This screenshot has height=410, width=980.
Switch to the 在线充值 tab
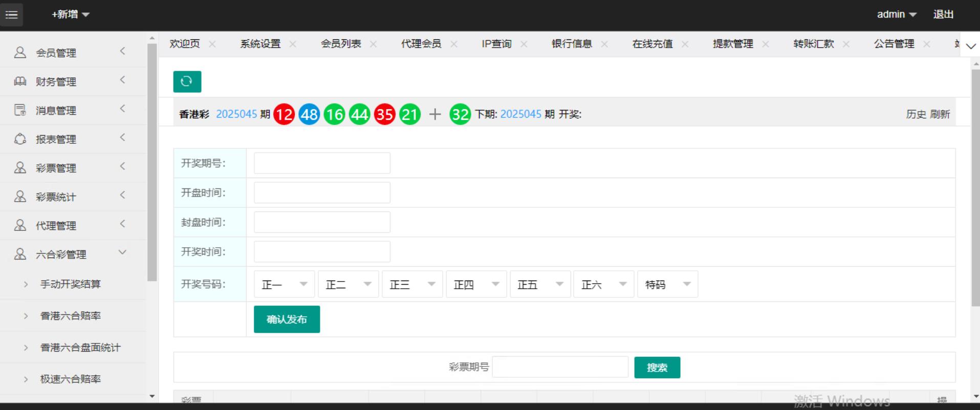pyautogui.click(x=652, y=44)
